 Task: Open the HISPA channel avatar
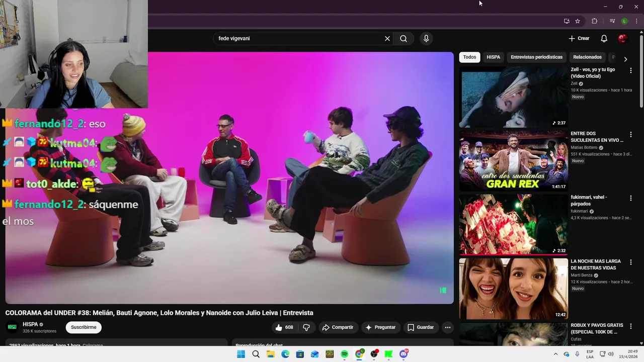(x=12, y=327)
